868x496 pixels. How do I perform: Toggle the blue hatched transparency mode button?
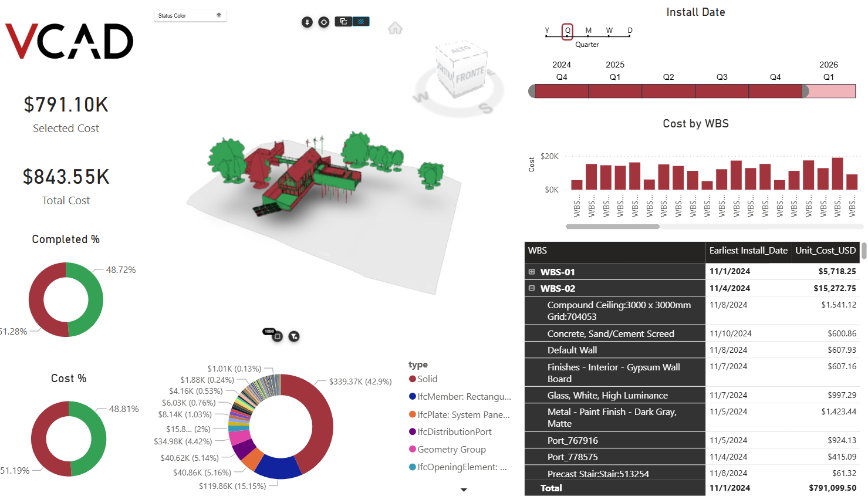(x=361, y=22)
